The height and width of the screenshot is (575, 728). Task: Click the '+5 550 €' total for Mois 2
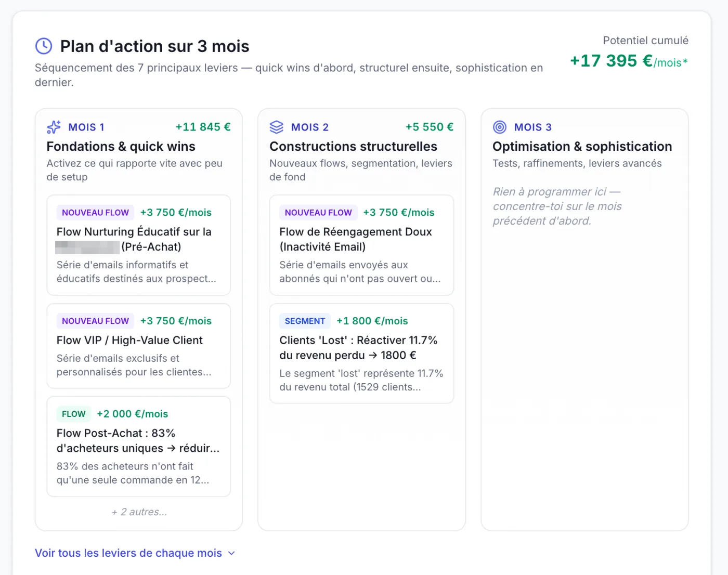(x=430, y=127)
